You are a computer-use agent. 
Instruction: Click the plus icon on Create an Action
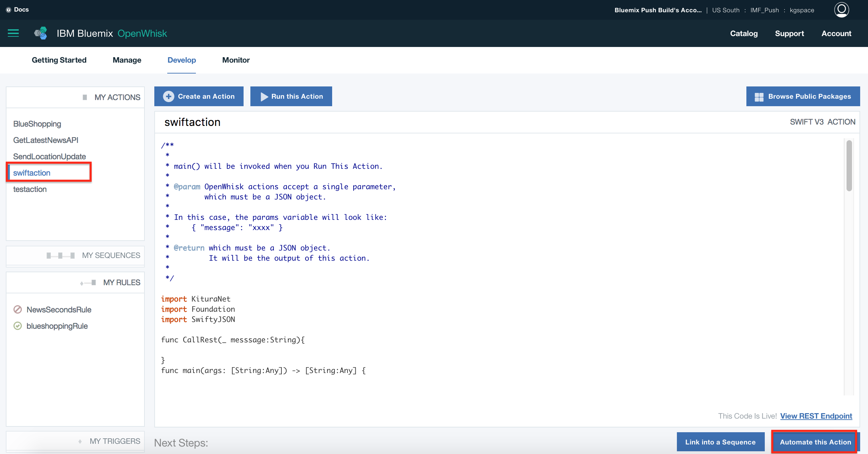pyautogui.click(x=168, y=96)
